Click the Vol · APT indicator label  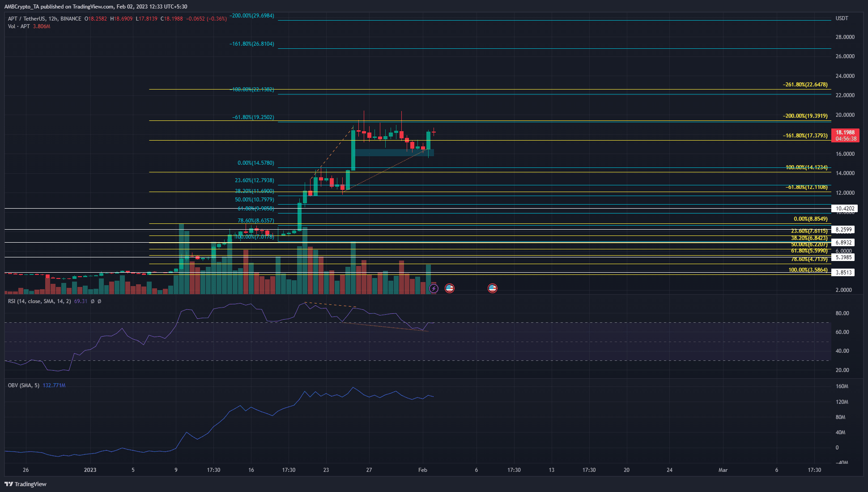click(19, 26)
